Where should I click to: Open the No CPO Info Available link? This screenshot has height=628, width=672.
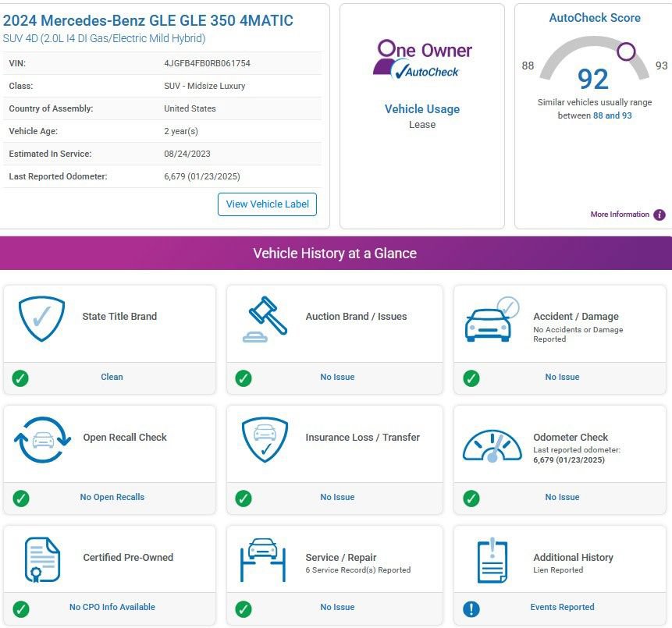pyautogui.click(x=112, y=607)
